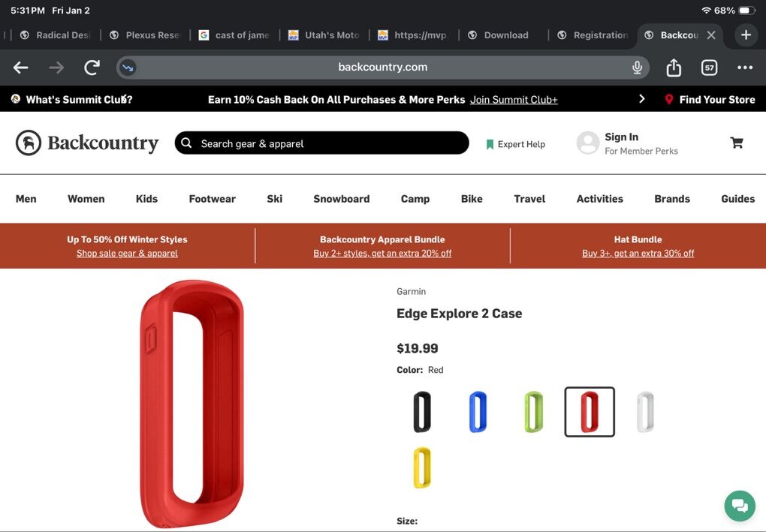Open the tab switcher showing 57 tabs
This screenshot has width=766, height=532.
tap(709, 68)
